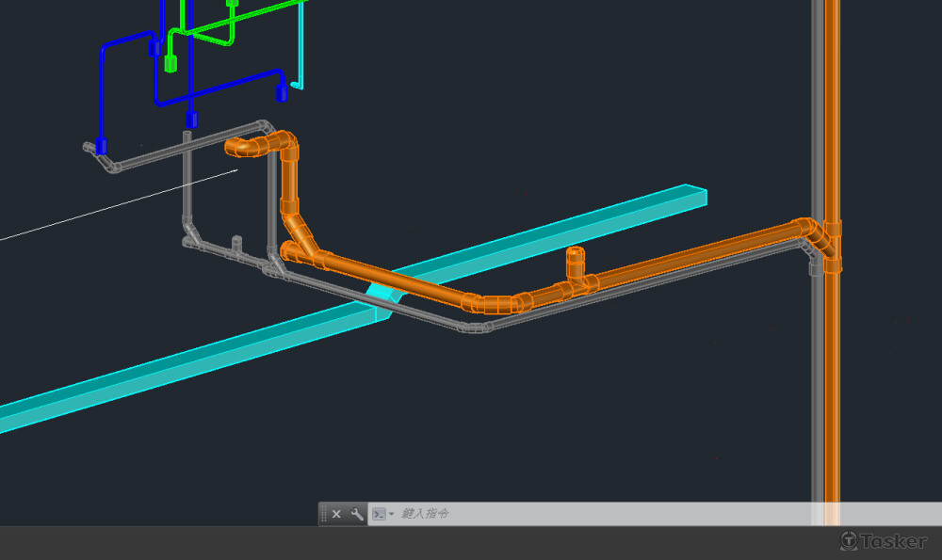The image size is (942, 560).
Task: Select the thin cyan vertical pipe
Action: (x=302, y=47)
